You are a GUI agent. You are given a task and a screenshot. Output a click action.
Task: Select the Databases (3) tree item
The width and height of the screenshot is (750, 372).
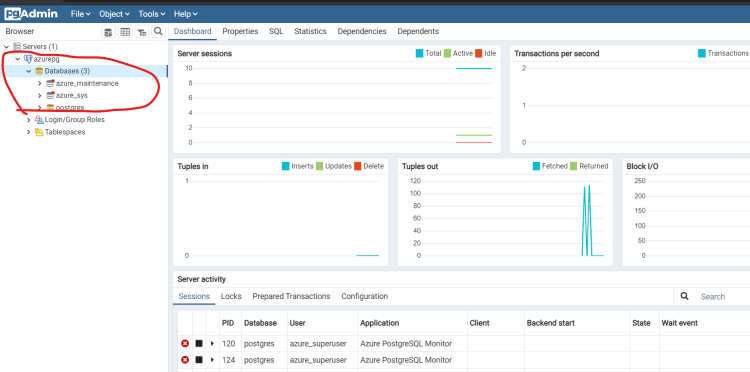pyautogui.click(x=67, y=71)
